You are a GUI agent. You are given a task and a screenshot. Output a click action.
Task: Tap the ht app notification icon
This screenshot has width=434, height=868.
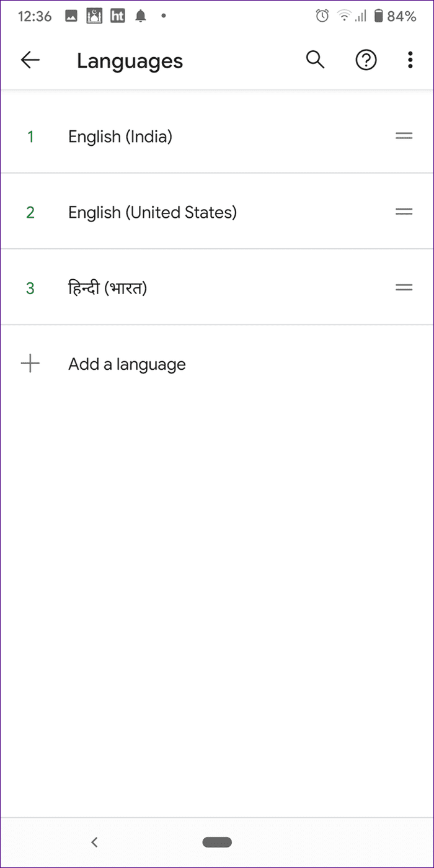[117, 17]
